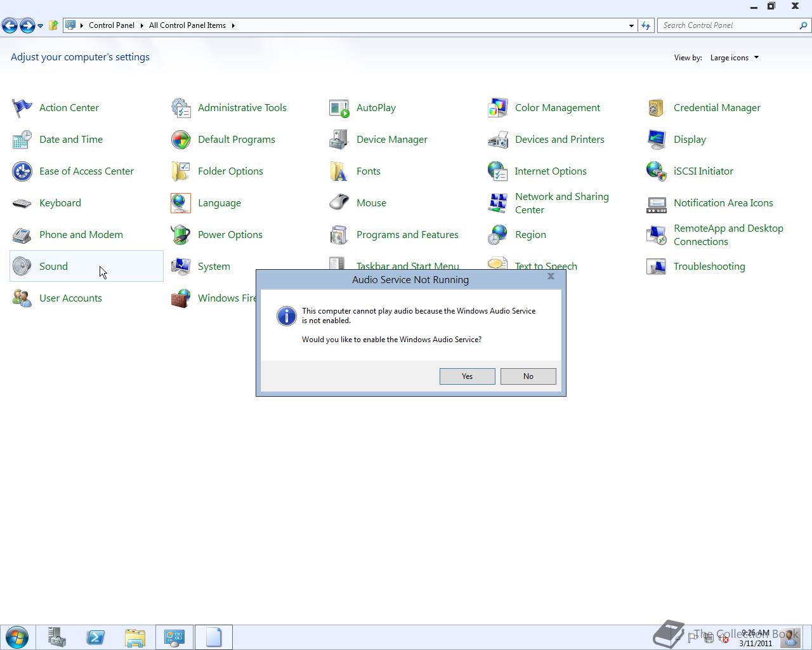Viewport: 812px width, 650px height.
Task: Open the recent pages dropdown arrow
Action: [40, 26]
